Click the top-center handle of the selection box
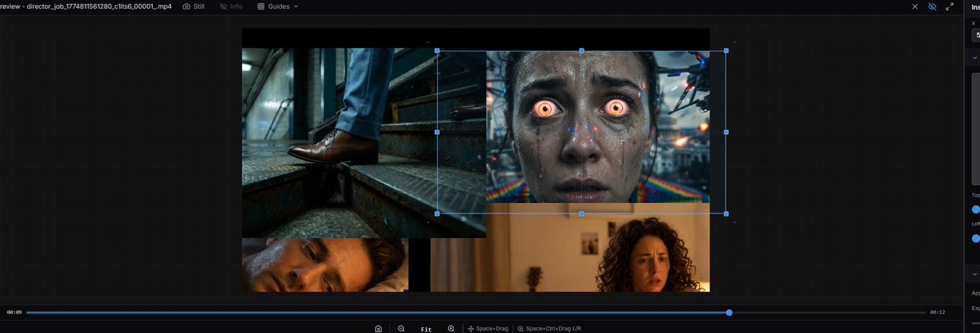This screenshot has width=980, height=333. pyautogui.click(x=581, y=51)
